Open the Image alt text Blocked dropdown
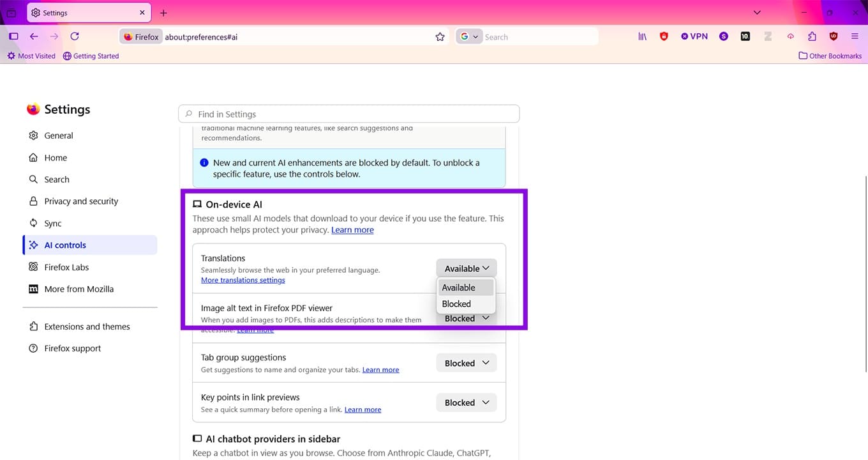The image size is (868, 460). click(x=467, y=318)
